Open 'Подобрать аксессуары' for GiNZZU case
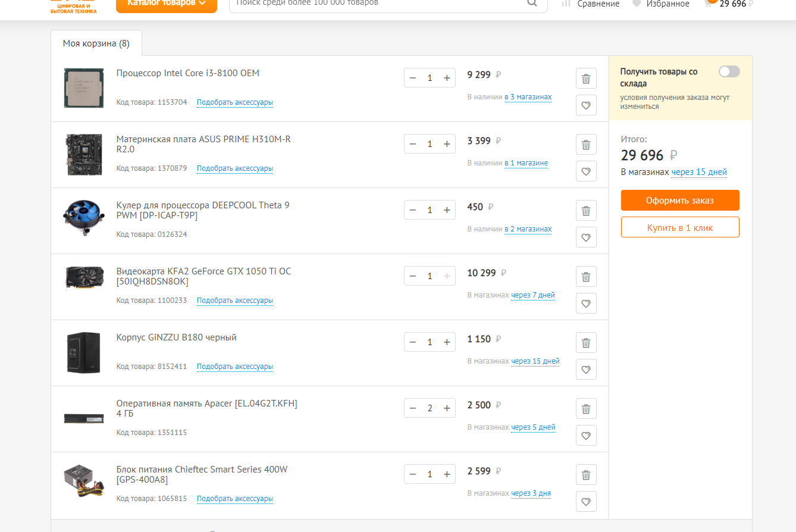Viewport: 796px width, 532px height. click(235, 367)
